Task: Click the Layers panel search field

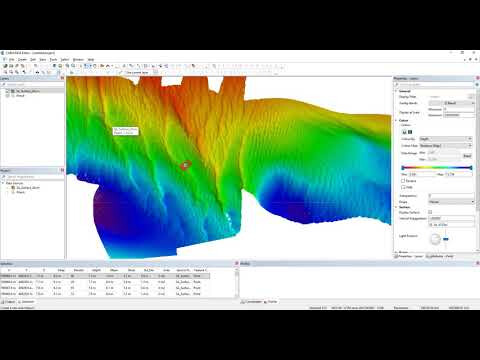Action: [x=32, y=84]
